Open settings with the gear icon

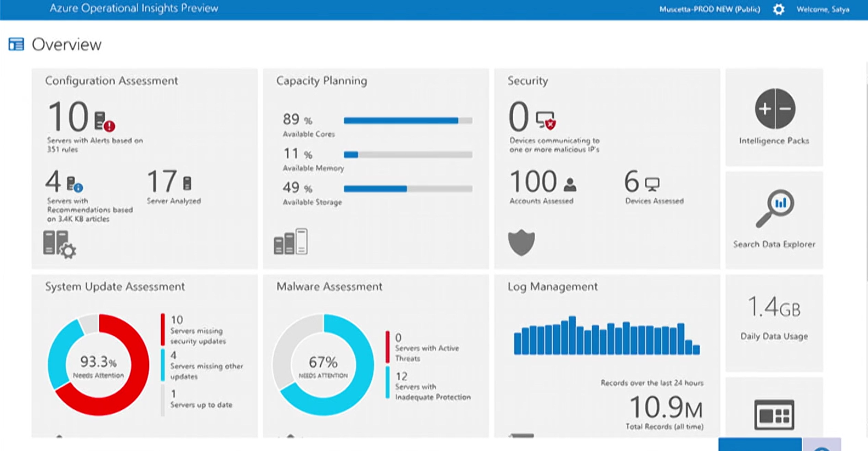779,9
